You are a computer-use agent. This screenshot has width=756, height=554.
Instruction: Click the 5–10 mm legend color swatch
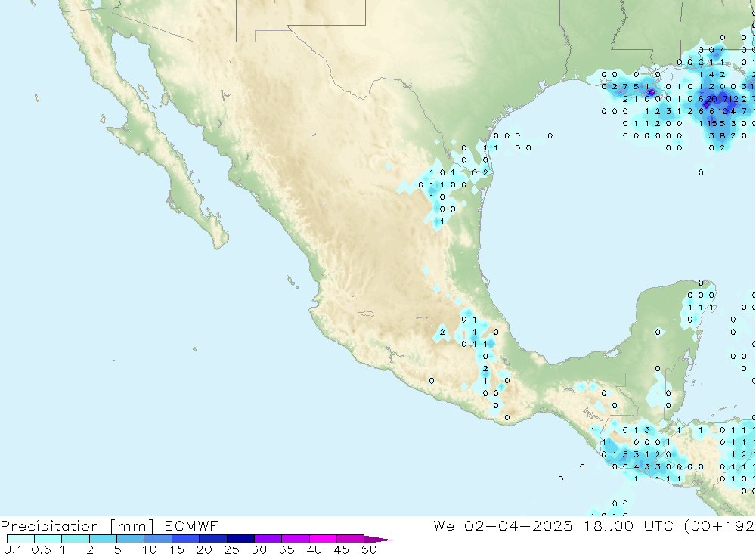(131, 539)
